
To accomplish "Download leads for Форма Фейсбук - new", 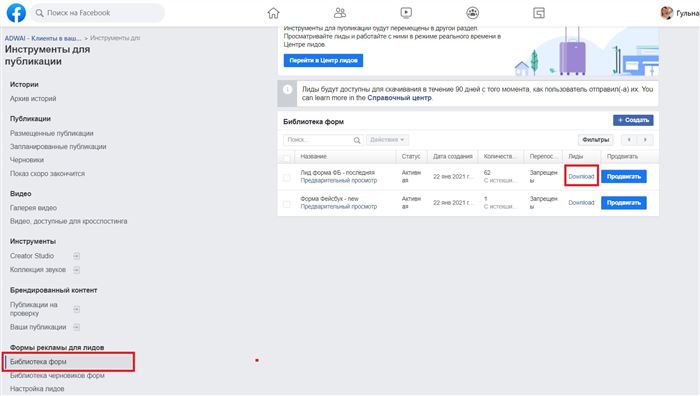I will pyautogui.click(x=581, y=203).
